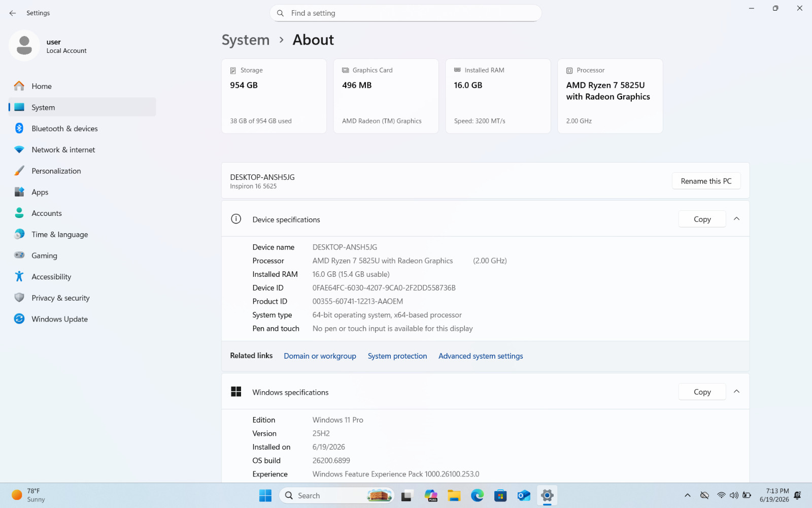The width and height of the screenshot is (812, 508).
Task: Click the DESKTOP-ANSH5JG device name value
Action: pyautogui.click(x=345, y=247)
